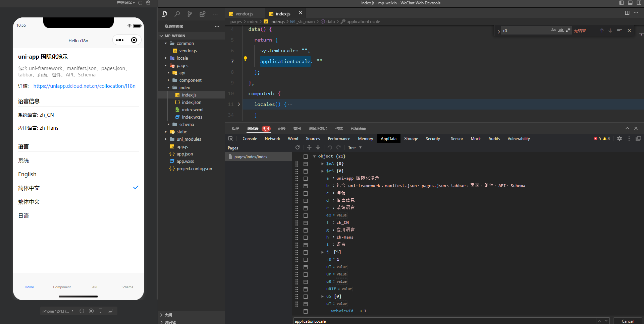Viewport: 644px width, 324px height.
Task: Refresh the AppData tree
Action: coord(298,147)
